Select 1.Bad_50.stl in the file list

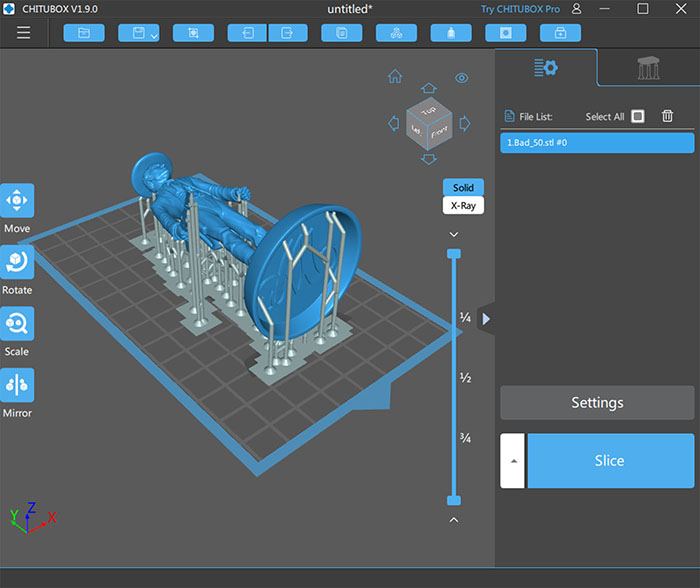597,143
